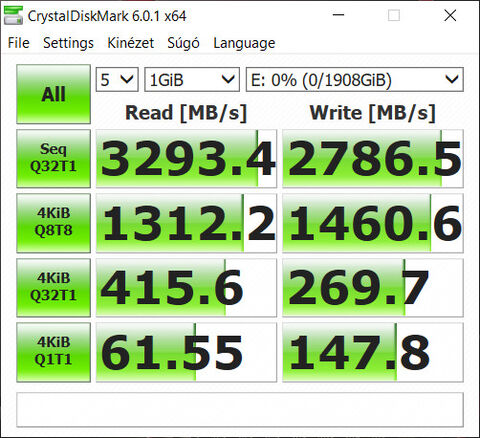Click the Seq read result 3293.4
Image resolution: width=480 pixels, height=438 pixels.
click(x=186, y=158)
